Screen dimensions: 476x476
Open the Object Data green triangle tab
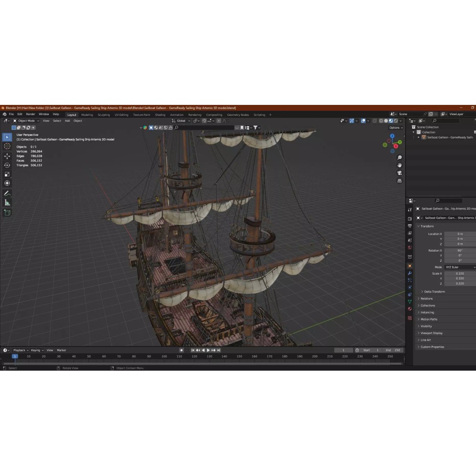tap(410, 301)
